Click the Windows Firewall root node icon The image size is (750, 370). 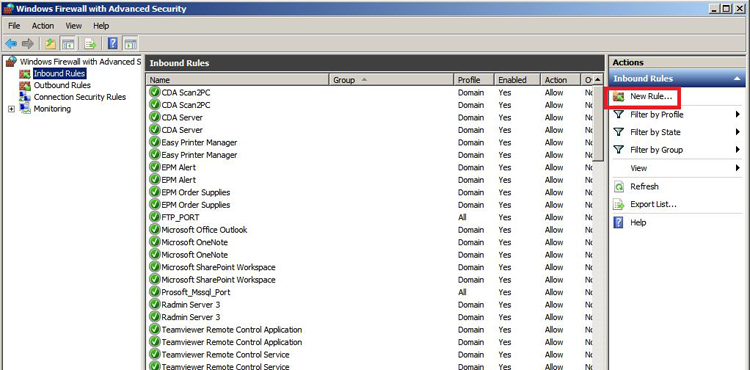(11, 62)
